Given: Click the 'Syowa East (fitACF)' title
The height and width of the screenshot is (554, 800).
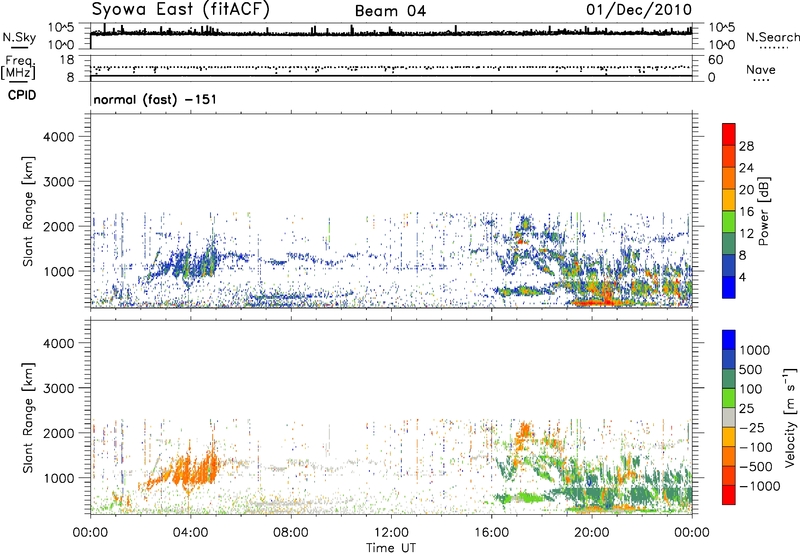Looking at the screenshot, I should [x=181, y=10].
